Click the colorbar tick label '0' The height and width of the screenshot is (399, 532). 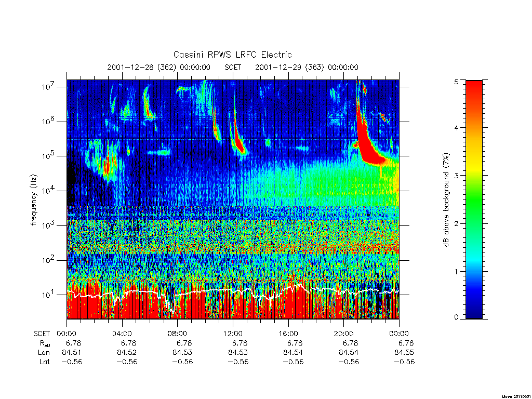click(456, 317)
